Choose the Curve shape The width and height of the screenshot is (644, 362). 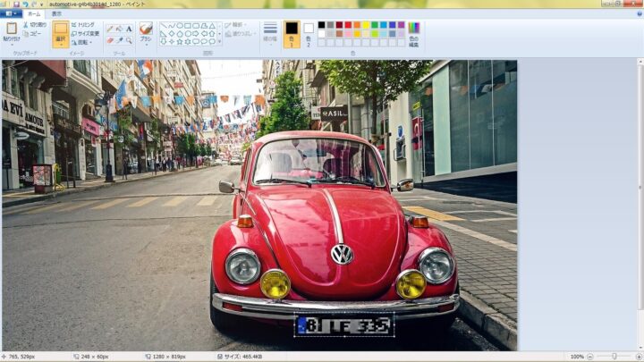click(x=172, y=25)
